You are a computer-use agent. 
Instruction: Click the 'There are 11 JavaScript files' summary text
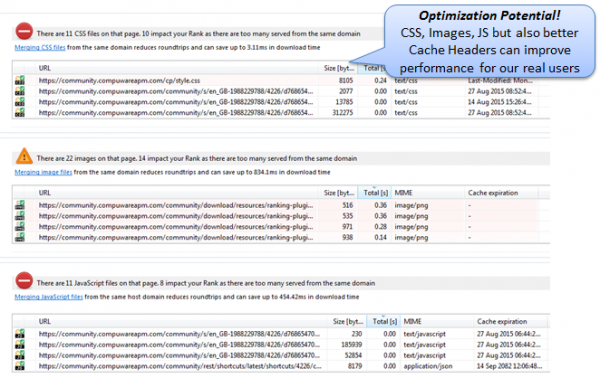pyautogui.click(x=206, y=283)
